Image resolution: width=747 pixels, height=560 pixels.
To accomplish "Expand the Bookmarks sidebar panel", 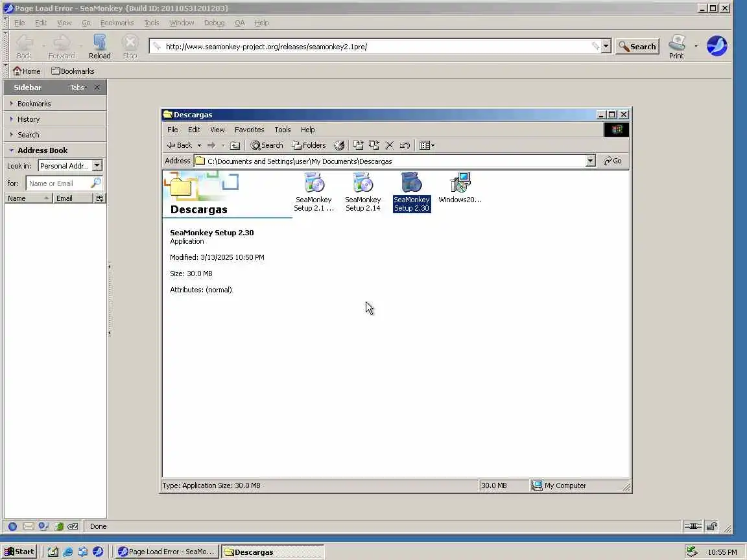I will coord(54,103).
